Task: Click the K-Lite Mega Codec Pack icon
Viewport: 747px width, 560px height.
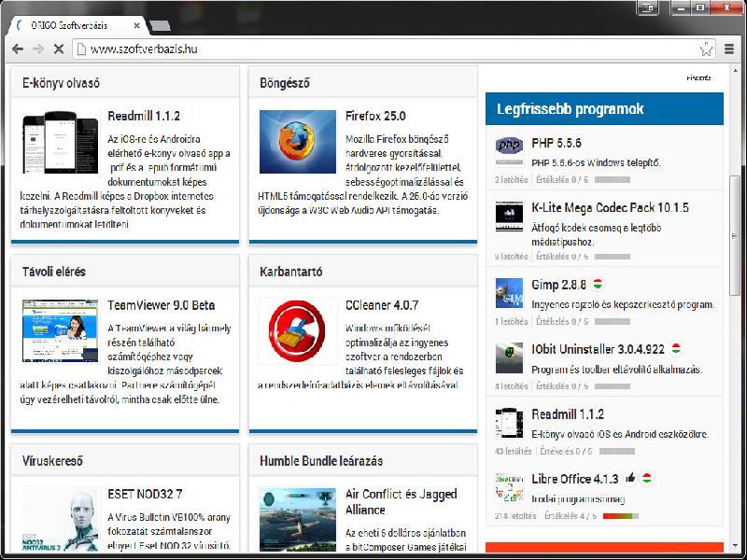Action: pyautogui.click(x=509, y=217)
